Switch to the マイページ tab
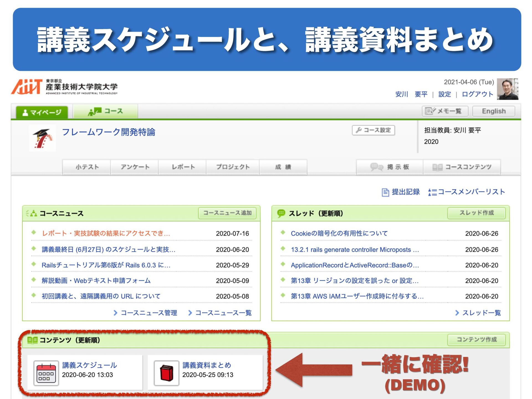Image resolution: width=532 pixels, height=399 pixels. 42,112
